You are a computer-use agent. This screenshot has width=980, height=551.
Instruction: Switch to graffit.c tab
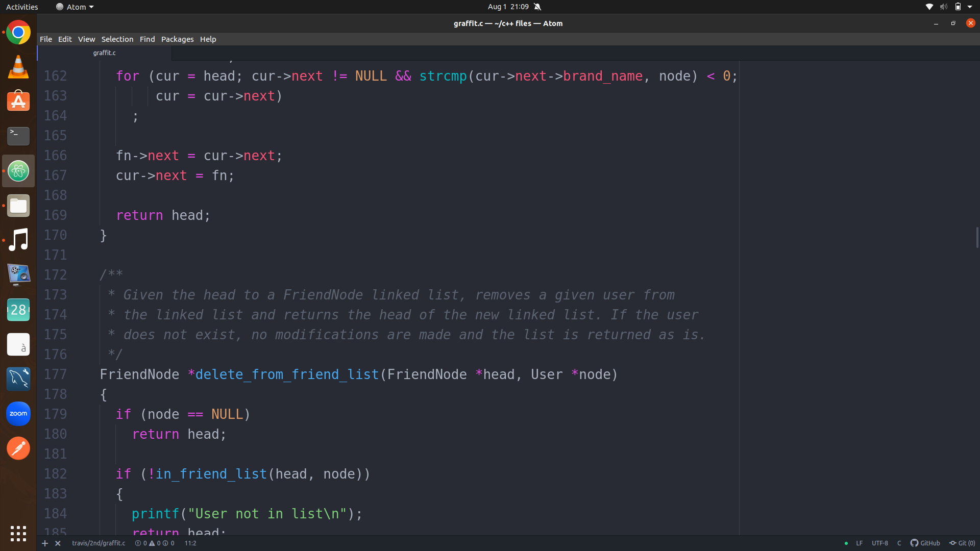tap(104, 53)
